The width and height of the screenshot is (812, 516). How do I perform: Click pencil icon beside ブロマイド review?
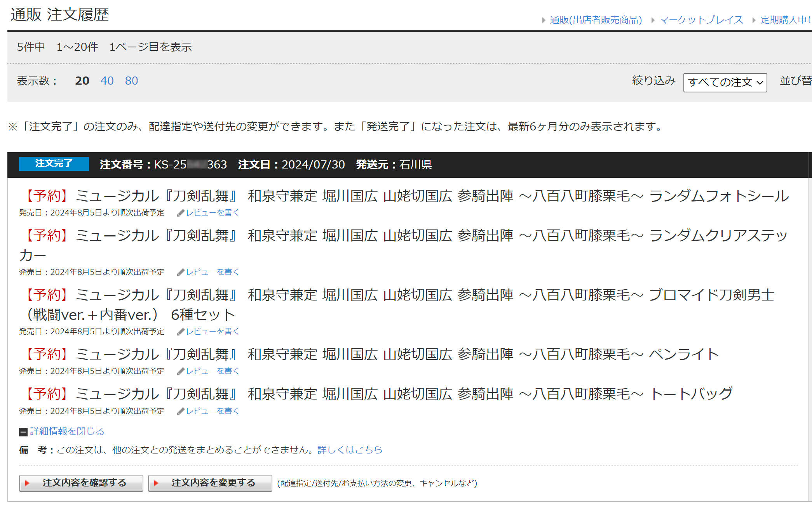(181, 332)
